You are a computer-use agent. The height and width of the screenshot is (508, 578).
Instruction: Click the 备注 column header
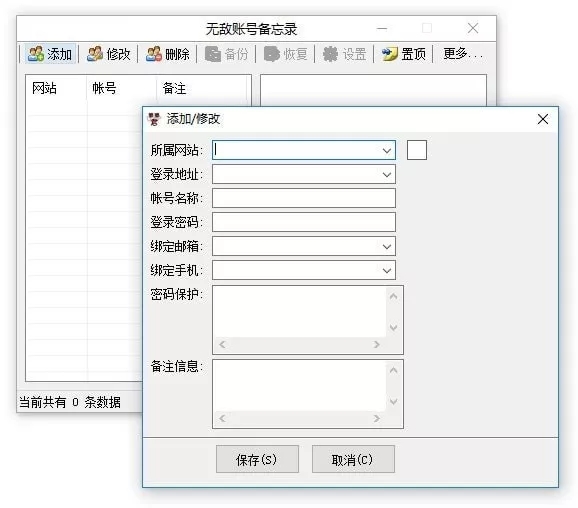click(x=201, y=88)
